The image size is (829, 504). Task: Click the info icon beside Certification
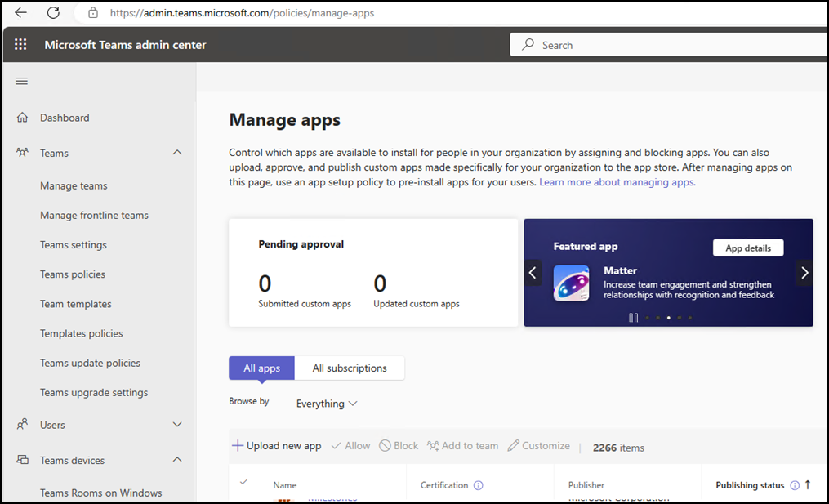tap(479, 485)
